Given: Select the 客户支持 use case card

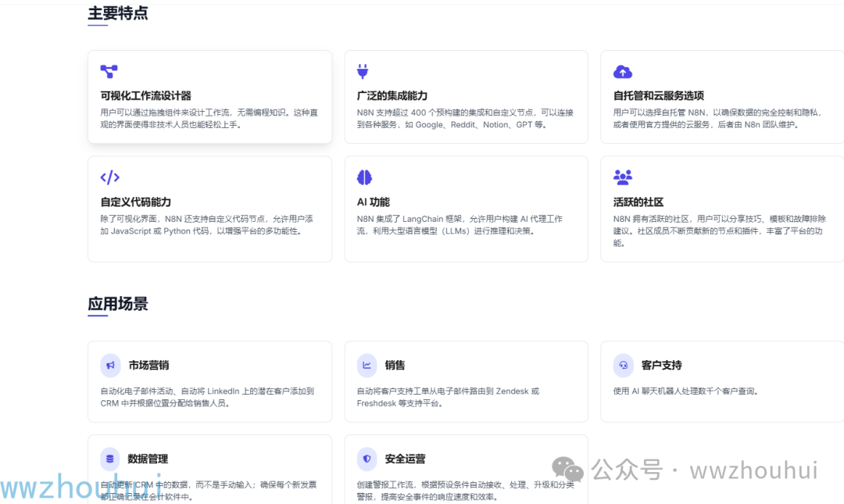Looking at the screenshot, I should pos(722,381).
